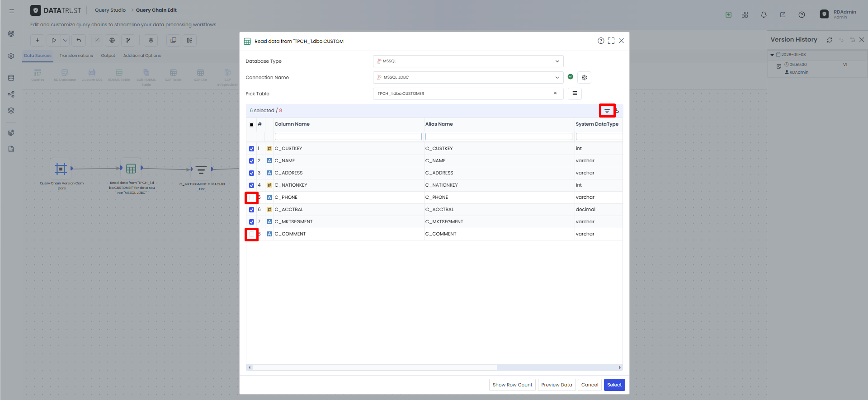The height and width of the screenshot is (400, 868).
Task: Open the table list menu beside Pick Table
Action: pos(575,94)
